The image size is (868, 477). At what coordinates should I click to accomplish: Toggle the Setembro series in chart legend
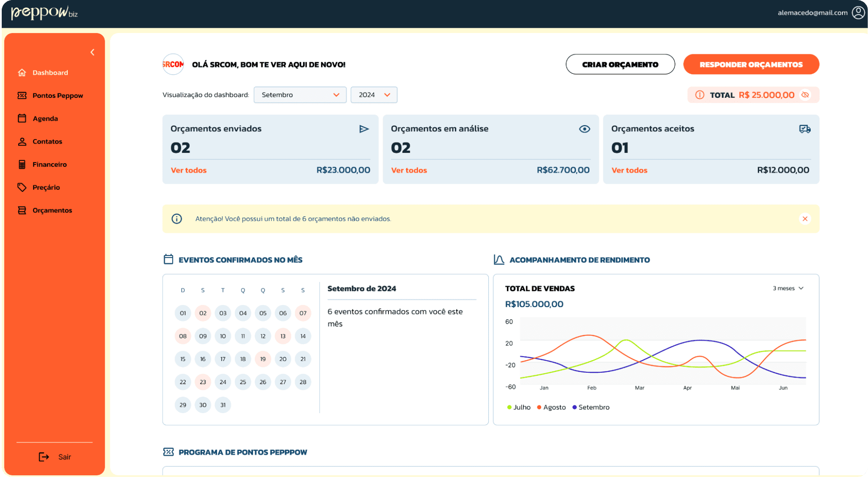pos(591,407)
